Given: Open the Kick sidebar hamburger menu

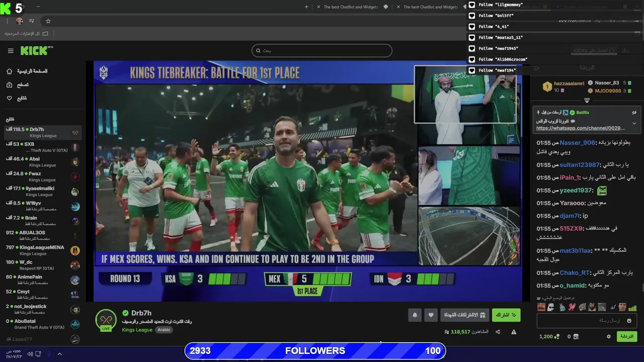Looking at the screenshot, I should point(11,51).
